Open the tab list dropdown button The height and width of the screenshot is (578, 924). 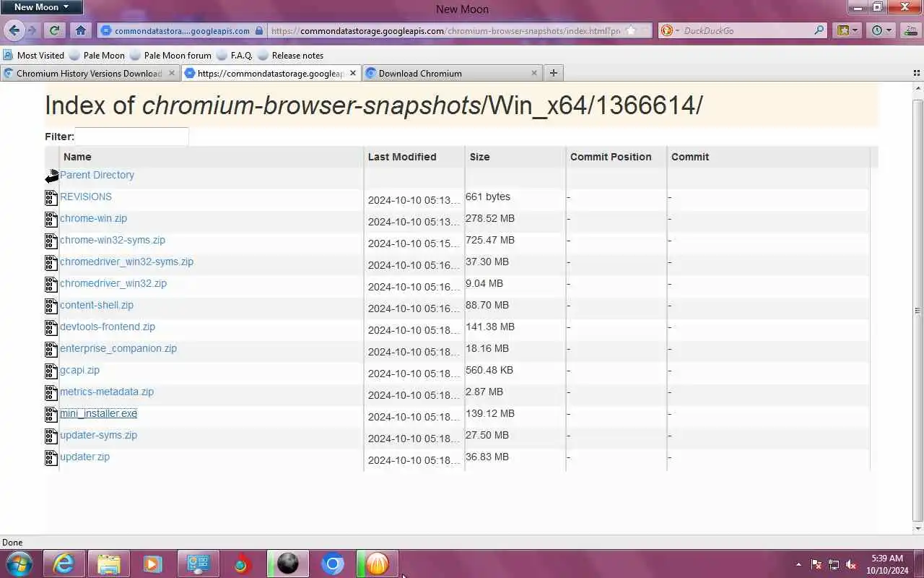coord(917,73)
